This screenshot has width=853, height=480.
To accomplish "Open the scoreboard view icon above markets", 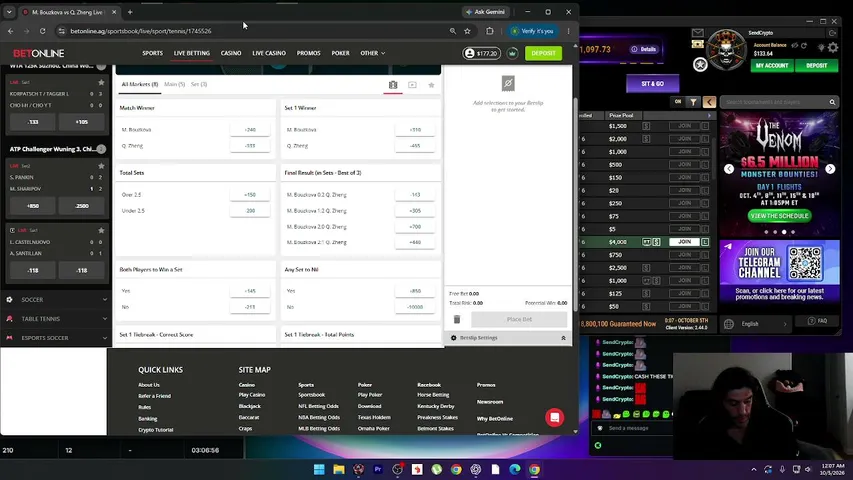I will point(393,85).
